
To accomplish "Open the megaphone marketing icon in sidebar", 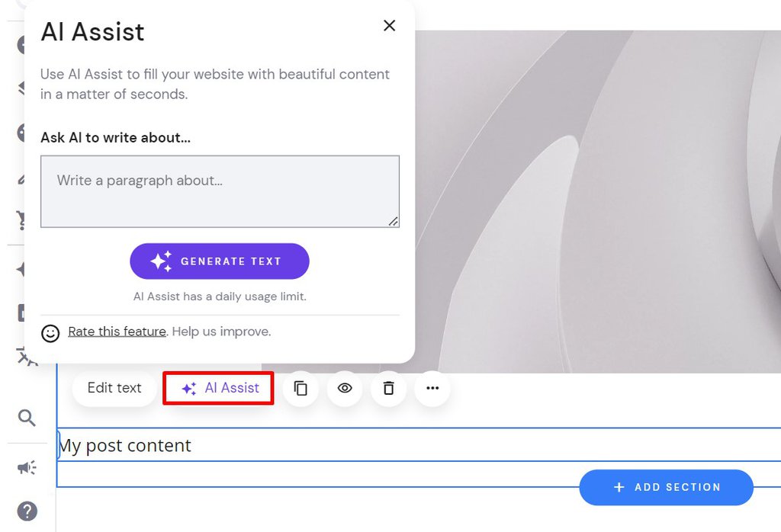I will pyautogui.click(x=27, y=468).
